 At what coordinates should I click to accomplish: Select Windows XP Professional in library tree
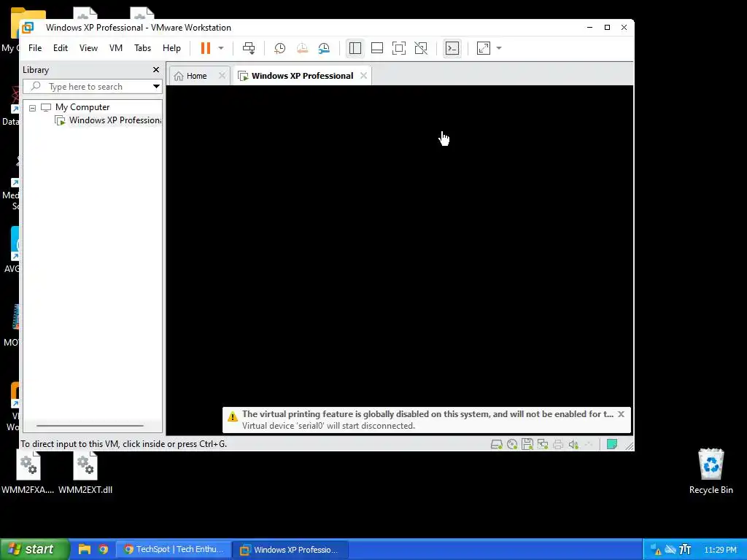115,120
